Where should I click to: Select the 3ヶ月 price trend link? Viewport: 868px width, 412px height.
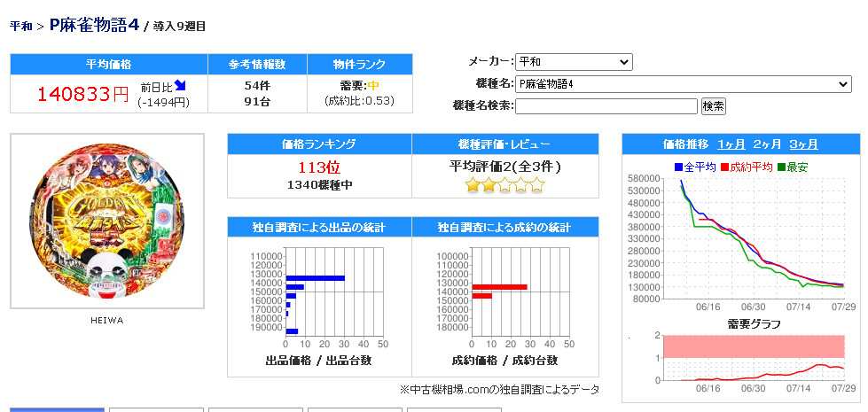(803, 145)
